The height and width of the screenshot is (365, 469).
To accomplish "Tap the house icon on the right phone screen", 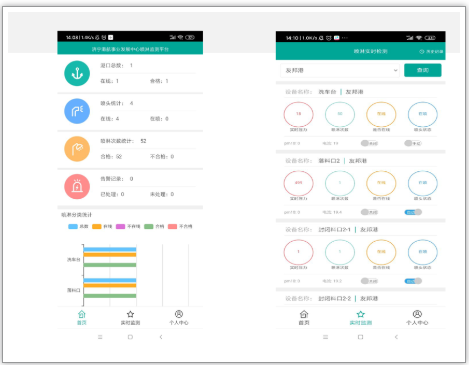I will coord(304,314).
